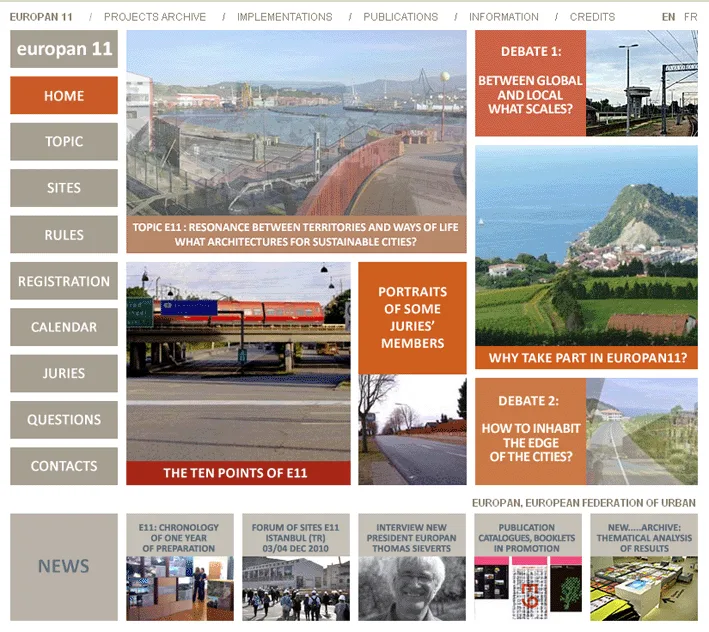Viewport: 709px width, 632px height.
Task: Open the TOPIC sidebar button
Action: pyautogui.click(x=64, y=141)
